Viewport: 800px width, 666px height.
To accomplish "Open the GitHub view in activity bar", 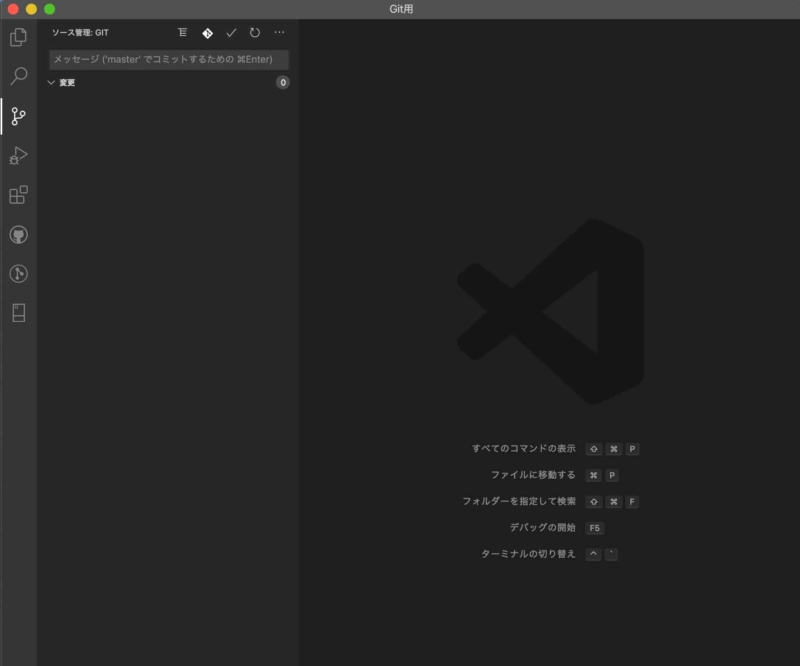I will tap(18, 235).
